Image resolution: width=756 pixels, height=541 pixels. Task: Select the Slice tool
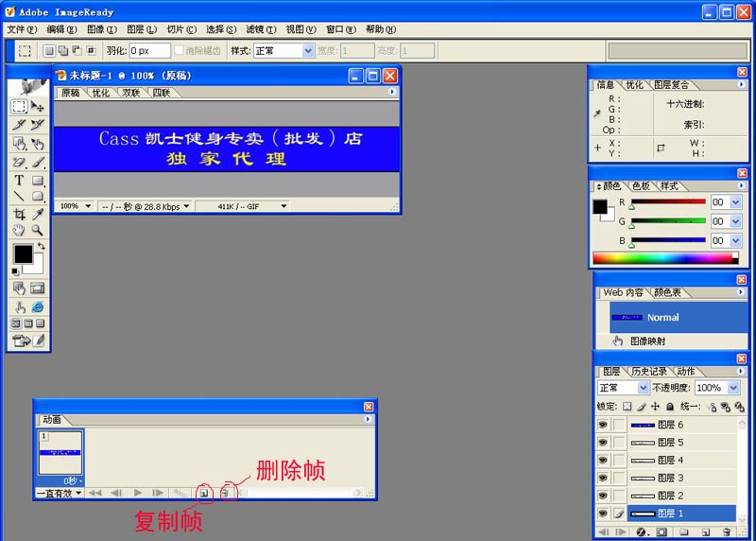19,125
